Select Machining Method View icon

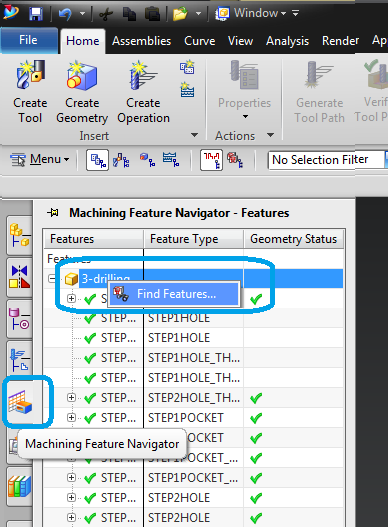(x=171, y=160)
